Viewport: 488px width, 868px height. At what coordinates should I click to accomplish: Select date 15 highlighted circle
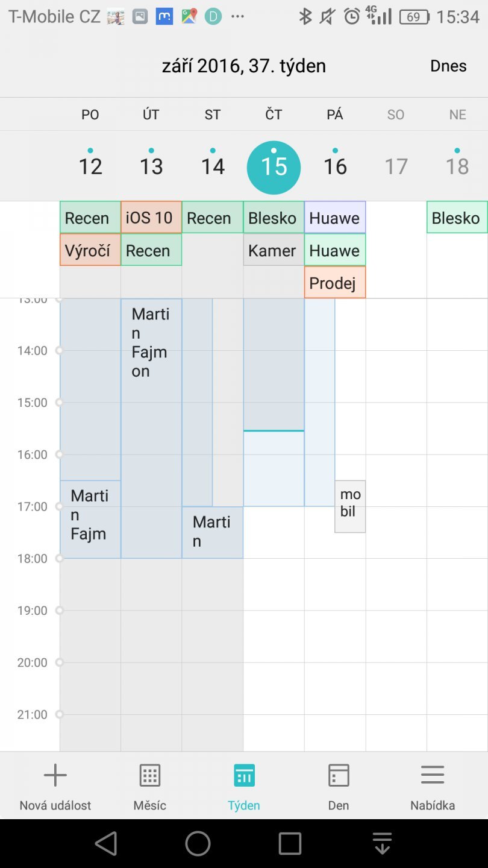point(274,167)
